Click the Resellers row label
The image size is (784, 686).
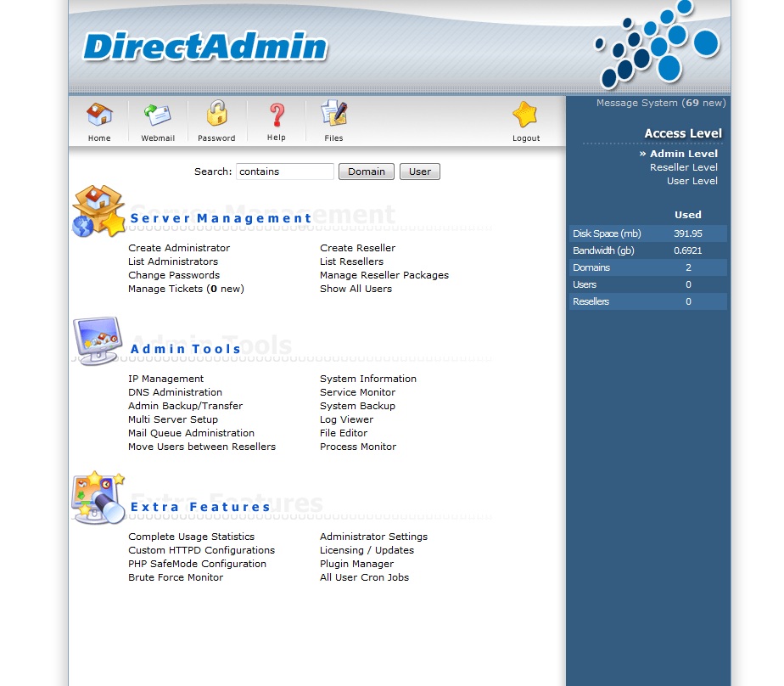click(591, 301)
